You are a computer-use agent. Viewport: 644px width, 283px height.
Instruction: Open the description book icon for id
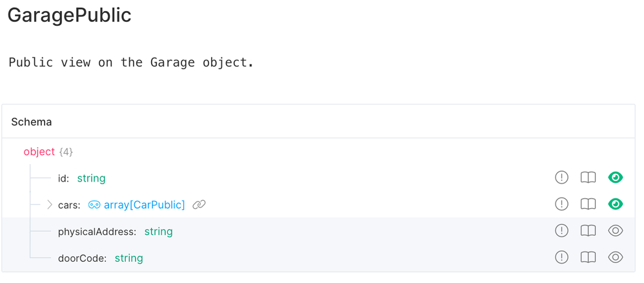click(x=588, y=178)
